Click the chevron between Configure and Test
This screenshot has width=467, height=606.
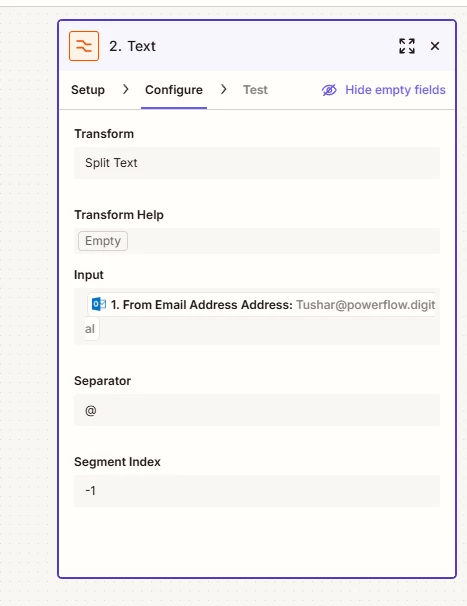[223, 90]
